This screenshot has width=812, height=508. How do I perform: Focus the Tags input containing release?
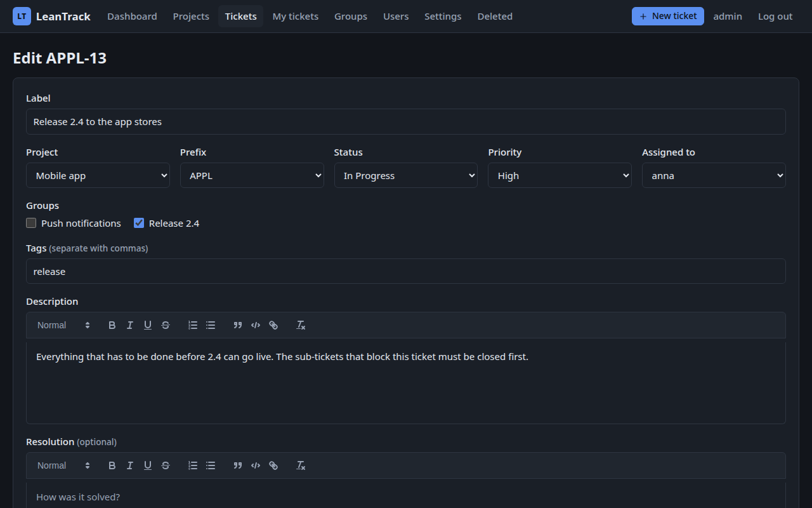pos(406,271)
